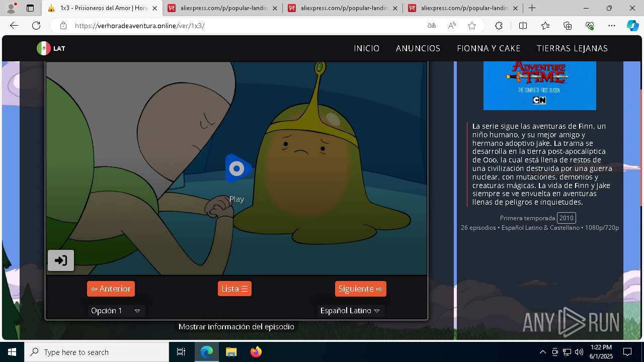Close the last aliexpress tab
Screen dimensions: 644x362
[515, 8]
